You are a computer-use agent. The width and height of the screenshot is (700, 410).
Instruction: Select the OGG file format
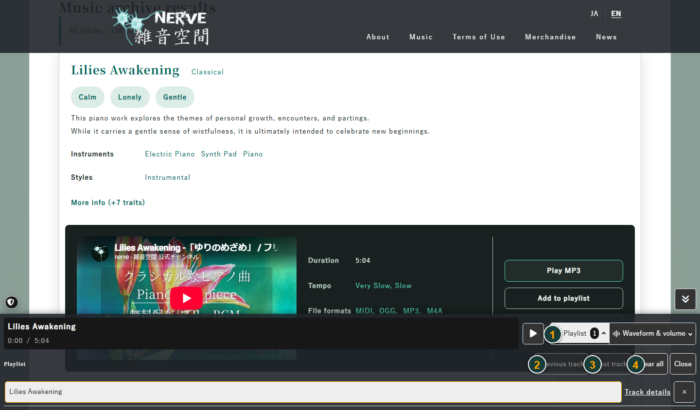pyautogui.click(x=388, y=311)
